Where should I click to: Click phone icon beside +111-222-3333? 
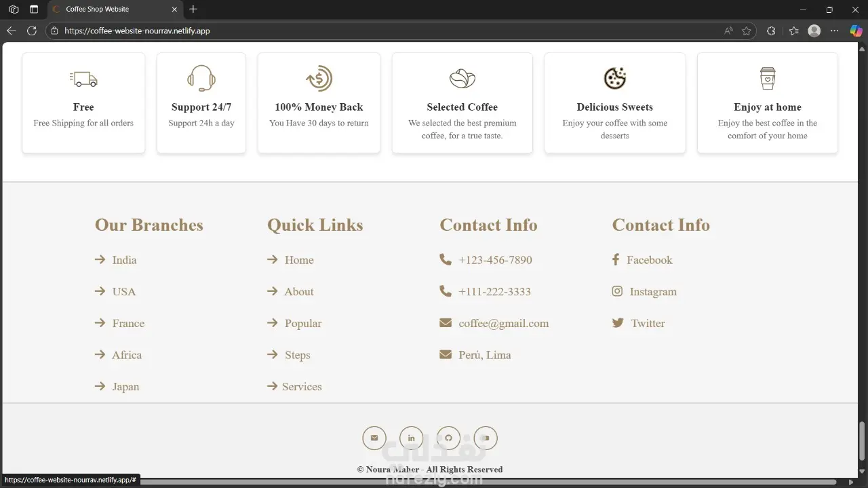tap(446, 291)
